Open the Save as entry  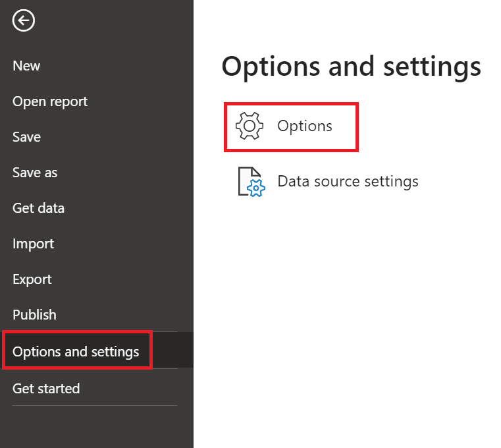click(x=35, y=173)
